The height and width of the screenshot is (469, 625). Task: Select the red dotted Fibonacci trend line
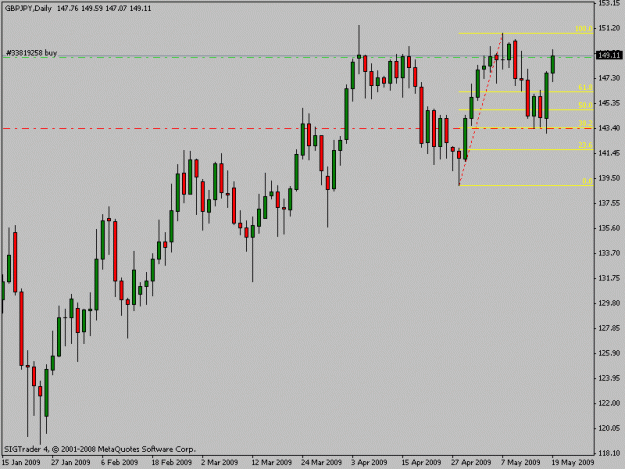coord(481,110)
